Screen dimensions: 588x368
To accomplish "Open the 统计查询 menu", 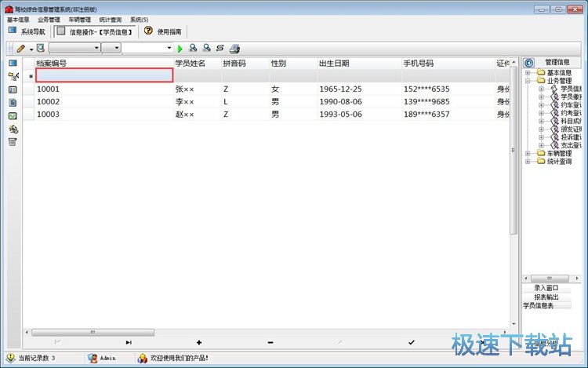I will pyautogui.click(x=111, y=19).
